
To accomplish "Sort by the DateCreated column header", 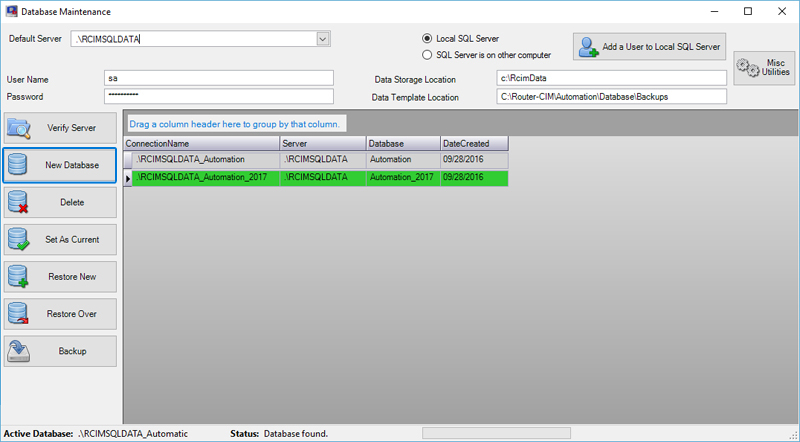I will tap(474, 144).
